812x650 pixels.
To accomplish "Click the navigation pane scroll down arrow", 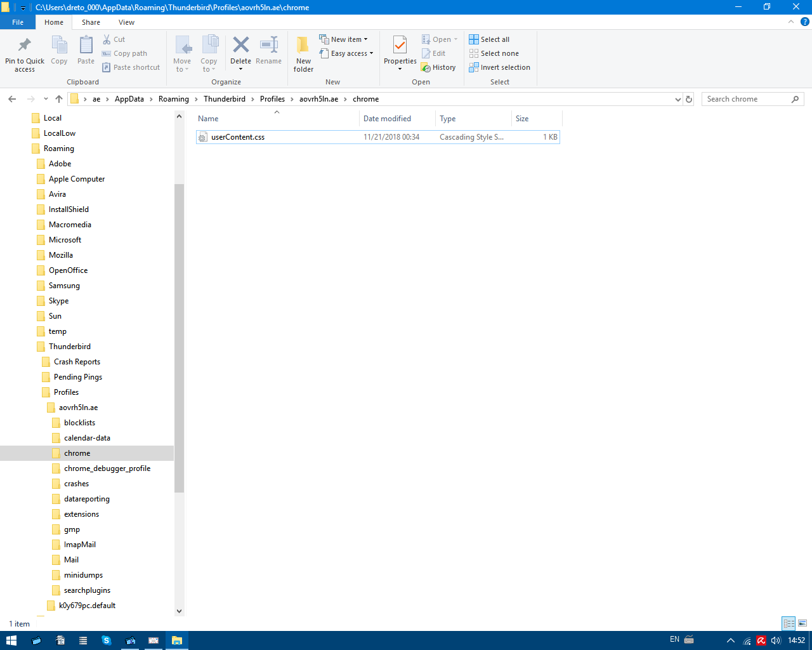I will click(x=179, y=611).
